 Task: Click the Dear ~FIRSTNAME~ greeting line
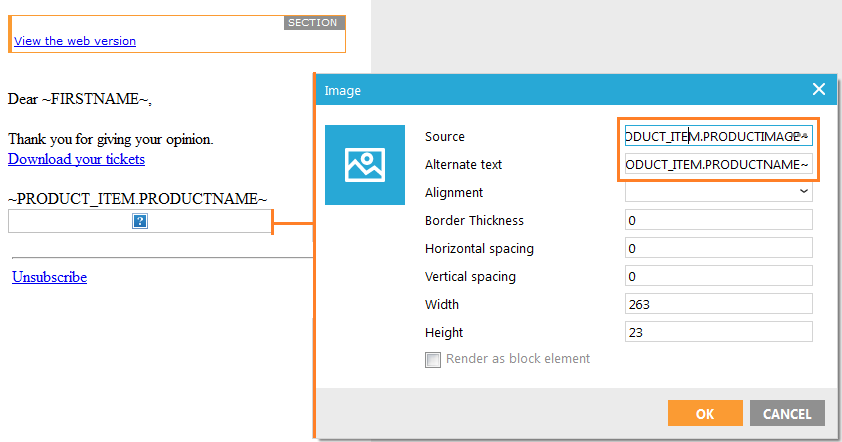click(x=80, y=100)
